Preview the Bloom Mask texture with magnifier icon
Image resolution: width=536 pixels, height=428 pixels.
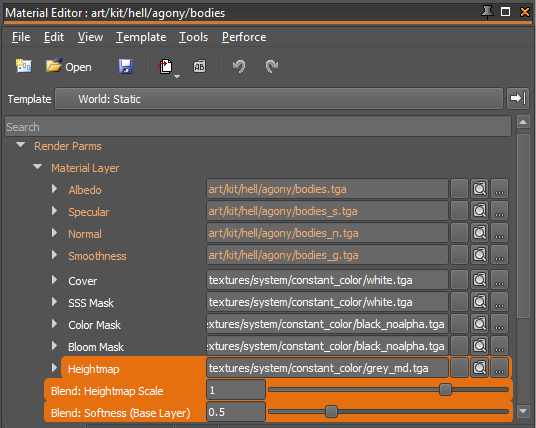[479, 346]
